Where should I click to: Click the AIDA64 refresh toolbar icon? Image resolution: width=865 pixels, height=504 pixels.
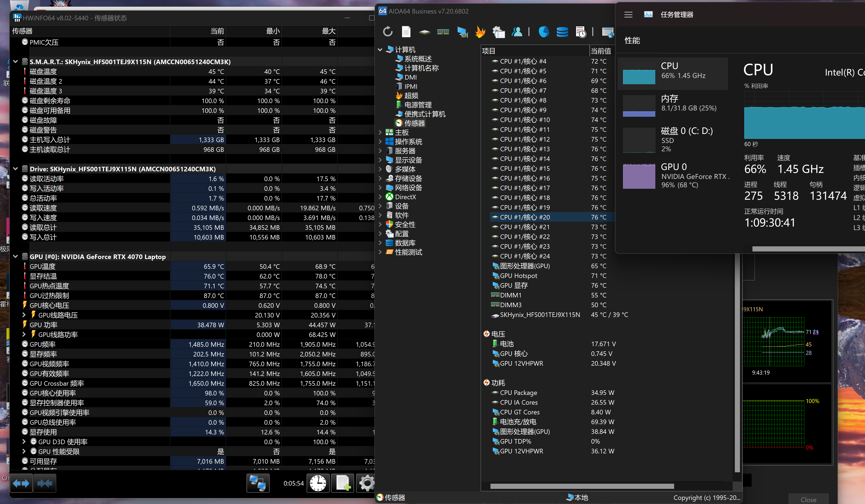pyautogui.click(x=388, y=32)
